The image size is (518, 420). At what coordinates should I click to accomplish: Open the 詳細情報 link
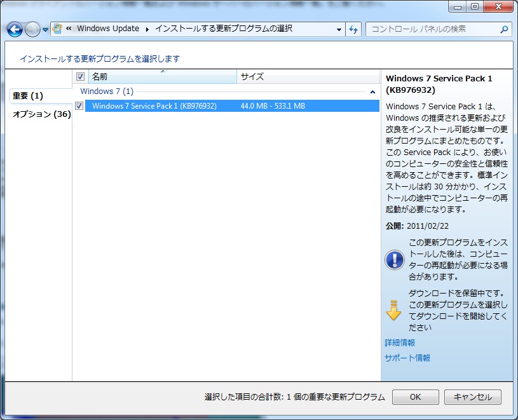400,342
